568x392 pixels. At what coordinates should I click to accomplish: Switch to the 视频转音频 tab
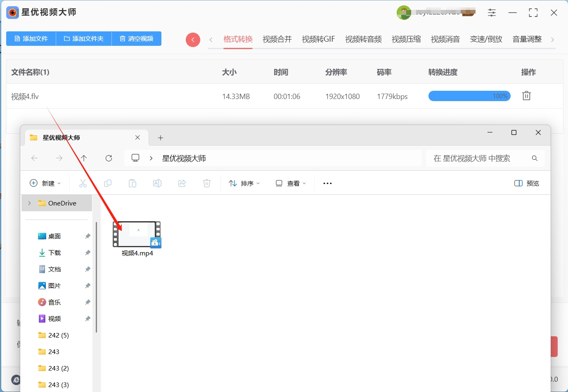[363, 39]
